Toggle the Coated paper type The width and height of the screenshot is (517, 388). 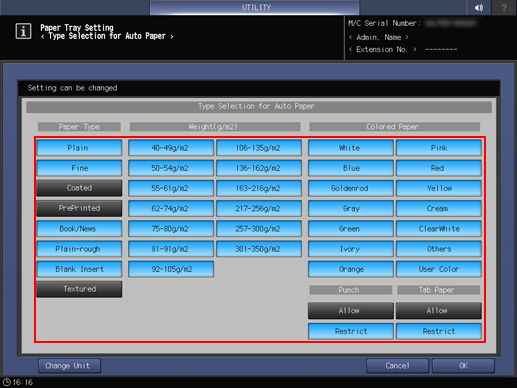click(79, 188)
